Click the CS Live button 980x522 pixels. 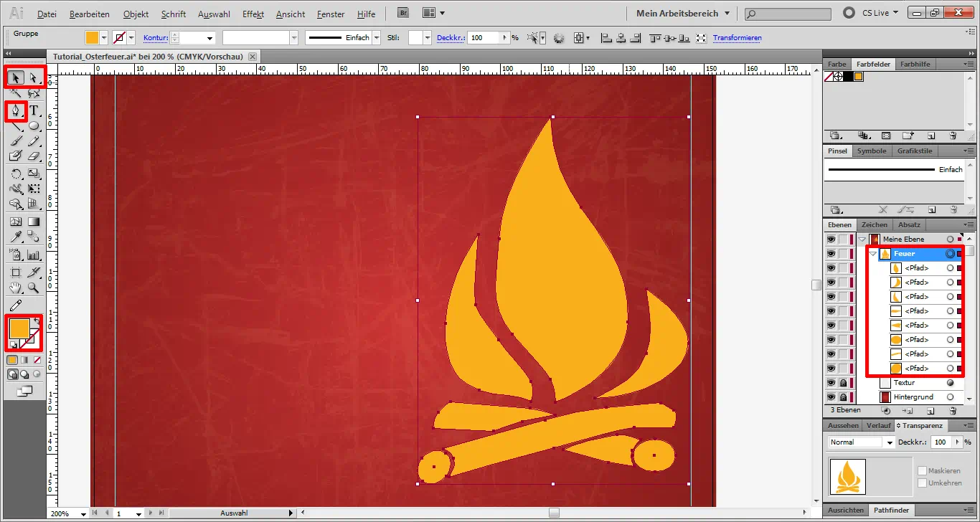(x=869, y=13)
